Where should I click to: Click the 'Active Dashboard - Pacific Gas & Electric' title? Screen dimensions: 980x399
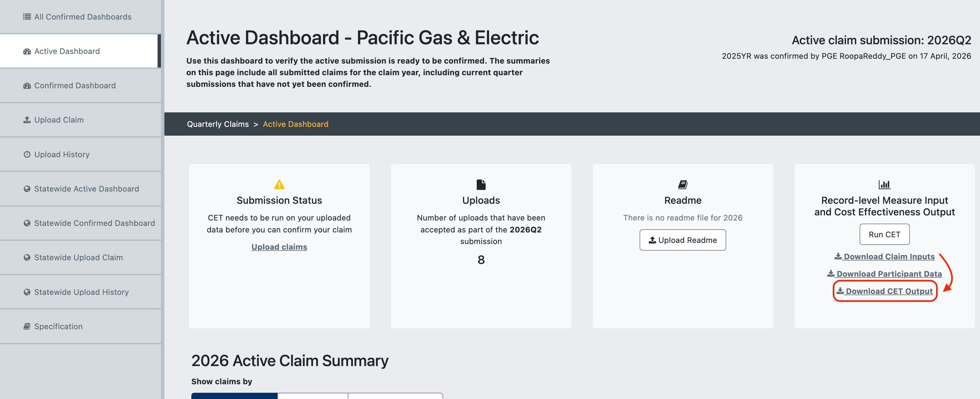click(x=362, y=38)
